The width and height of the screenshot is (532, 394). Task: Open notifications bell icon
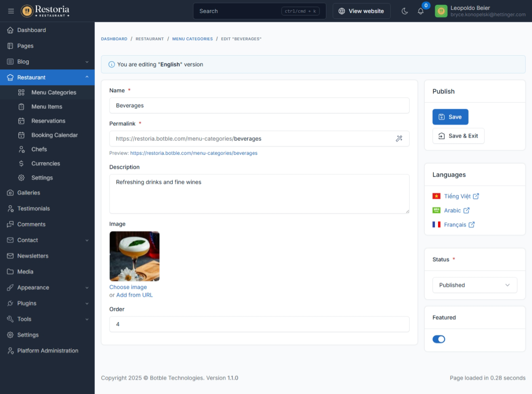click(x=421, y=11)
